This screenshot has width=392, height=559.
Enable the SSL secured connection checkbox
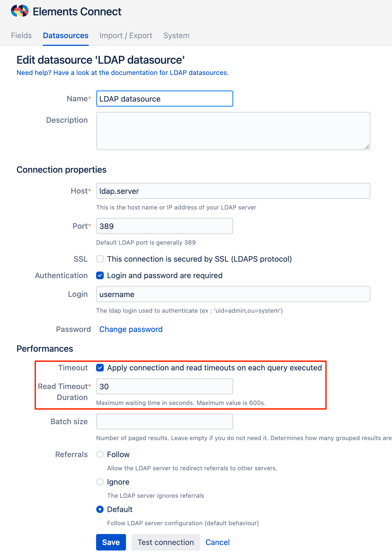click(100, 259)
